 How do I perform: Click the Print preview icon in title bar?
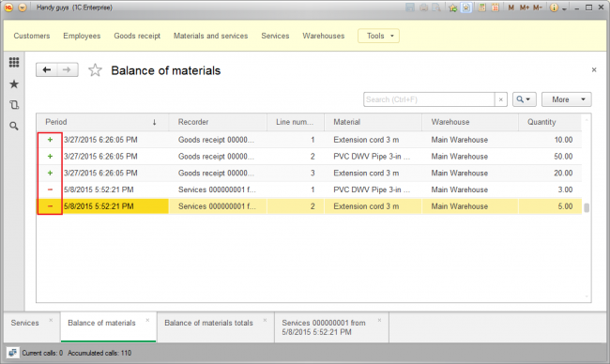pyautogui.click(x=437, y=8)
